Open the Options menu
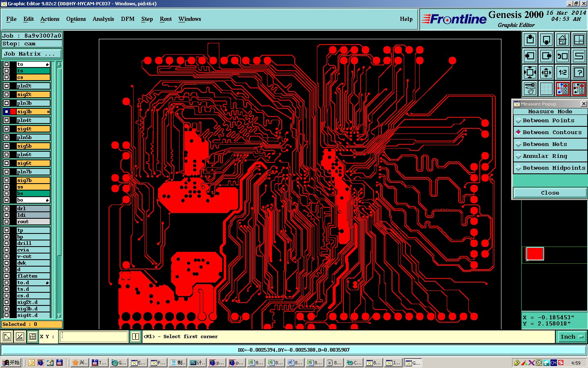This screenshot has width=588, height=368. [76, 19]
